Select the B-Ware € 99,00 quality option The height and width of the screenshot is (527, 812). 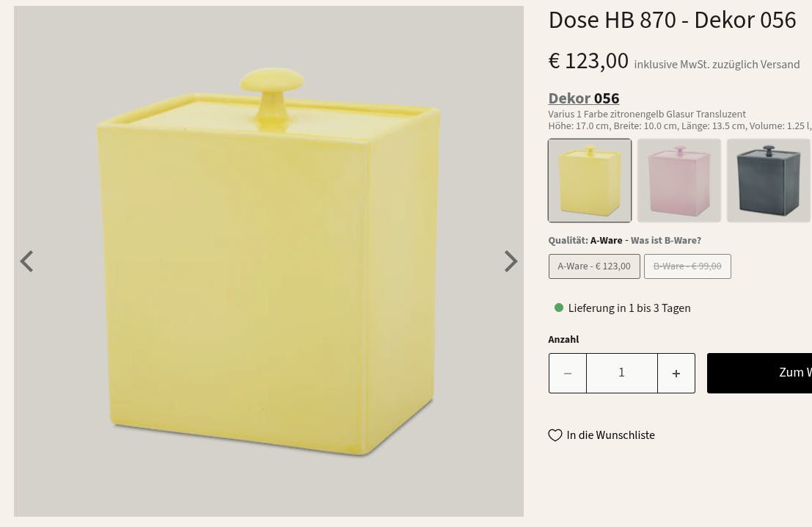click(x=687, y=266)
